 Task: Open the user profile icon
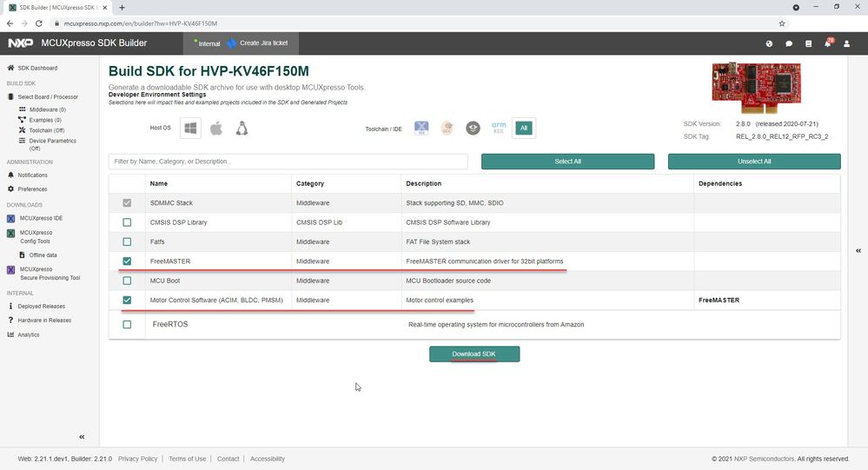point(846,43)
